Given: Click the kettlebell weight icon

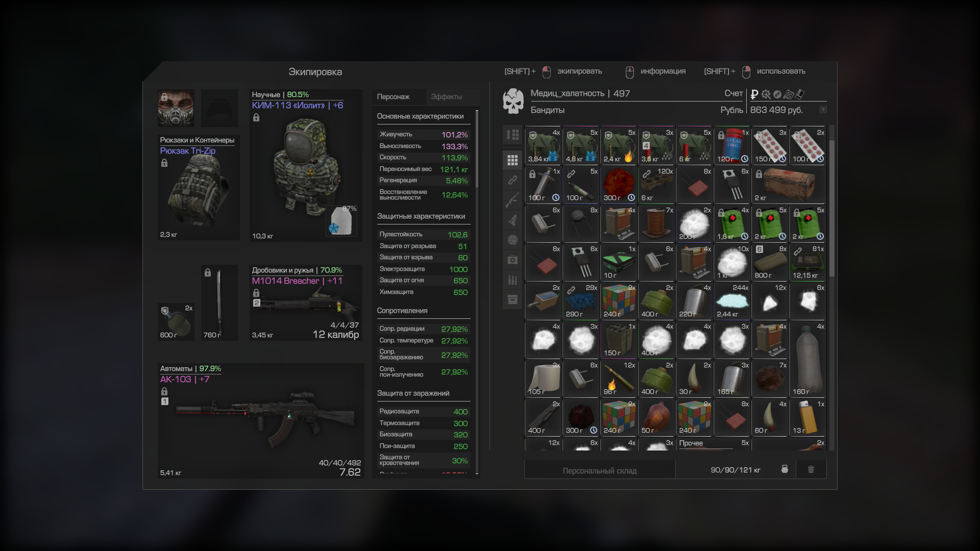Looking at the screenshot, I should coord(785,469).
